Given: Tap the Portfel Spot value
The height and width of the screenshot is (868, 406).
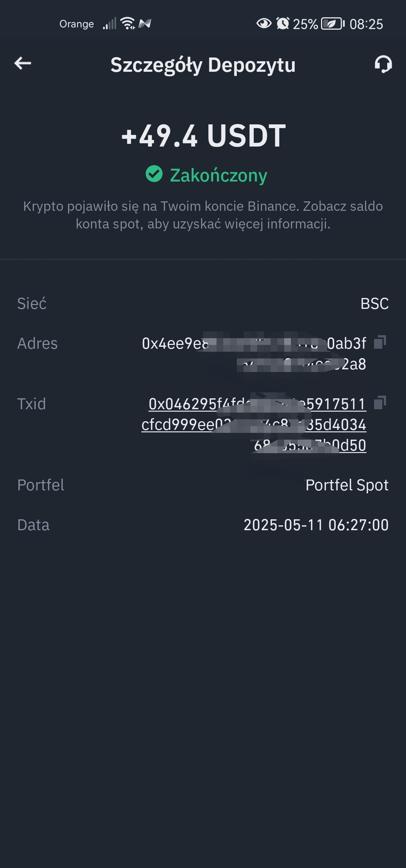Looking at the screenshot, I should 347,485.
